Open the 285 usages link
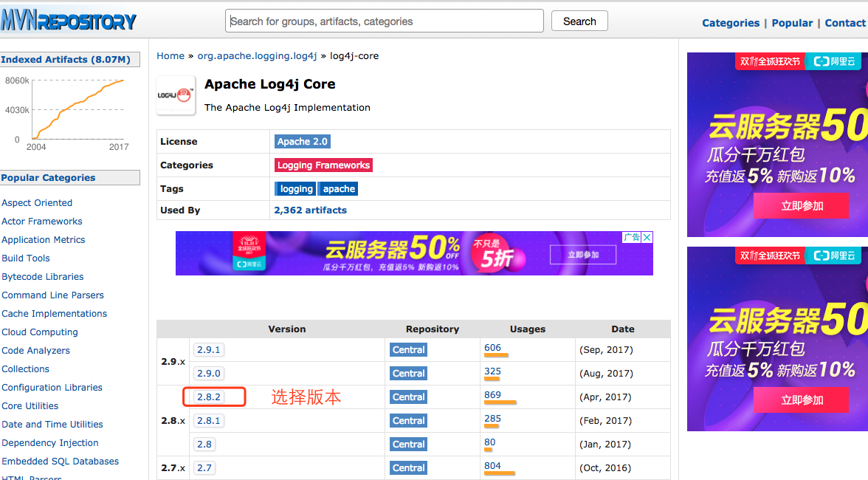Viewport: 868px width, 480px height. click(x=493, y=419)
